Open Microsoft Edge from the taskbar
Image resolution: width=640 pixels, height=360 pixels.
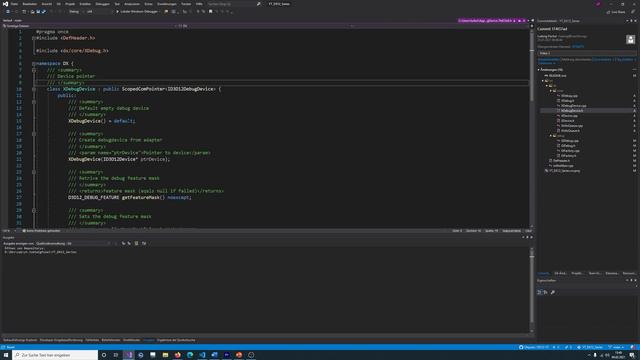pyautogui.click(x=190, y=355)
